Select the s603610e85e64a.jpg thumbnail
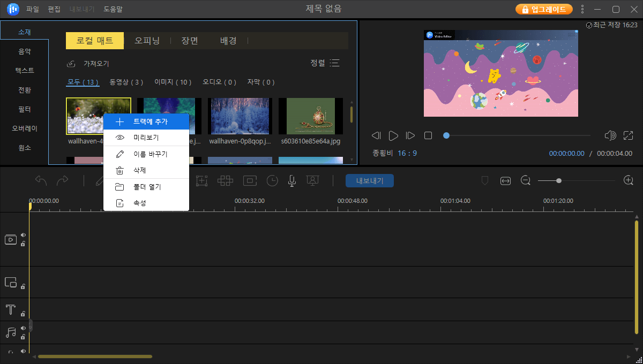Image resolution: width=643 pixels, height=364 pixels. 311,116
